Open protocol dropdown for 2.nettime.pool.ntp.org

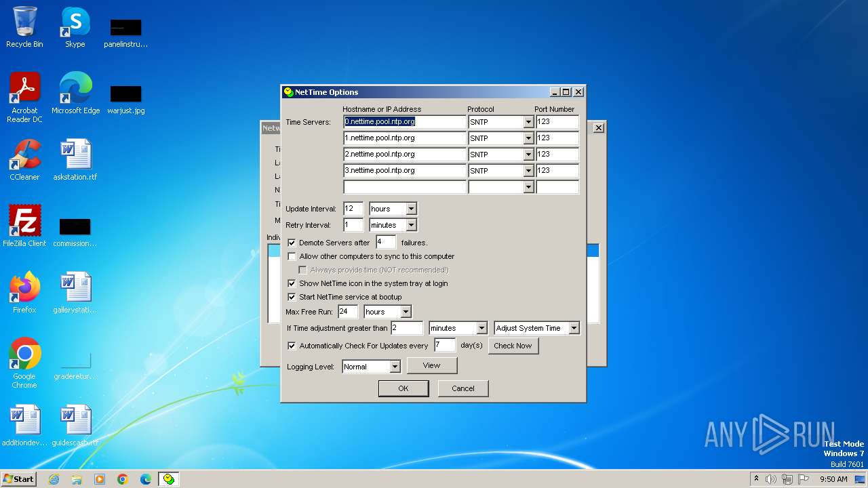(528, 155)
